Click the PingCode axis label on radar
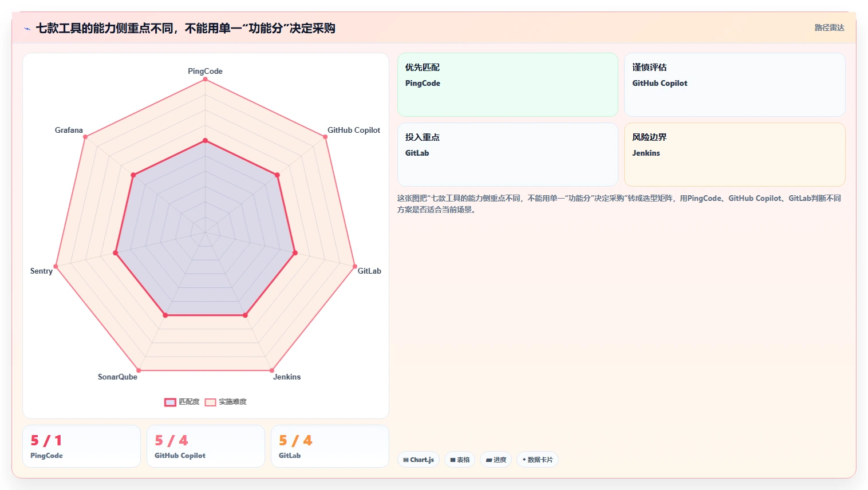 click(205, 71)
